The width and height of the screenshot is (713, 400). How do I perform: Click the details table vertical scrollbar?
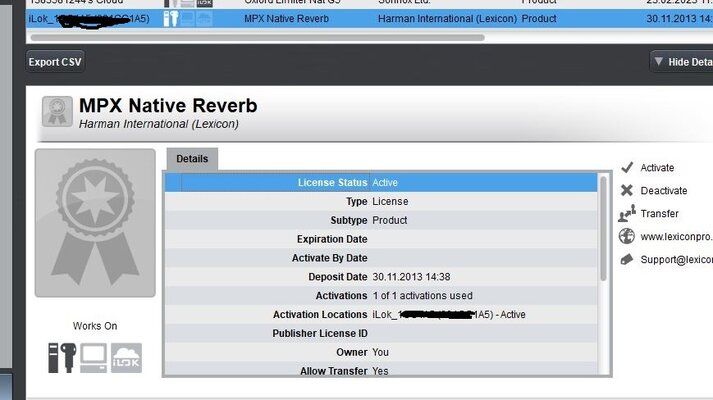(603, 229)
